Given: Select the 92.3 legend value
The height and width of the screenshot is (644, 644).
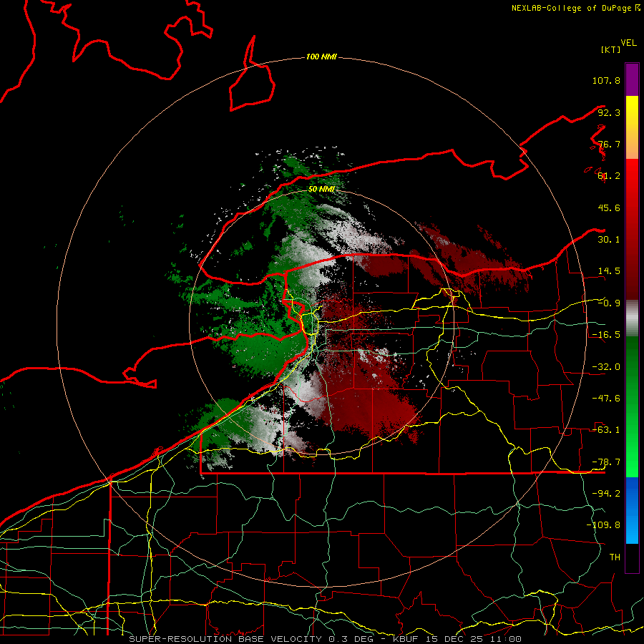Looking at the screenshot, I should 609,112.
